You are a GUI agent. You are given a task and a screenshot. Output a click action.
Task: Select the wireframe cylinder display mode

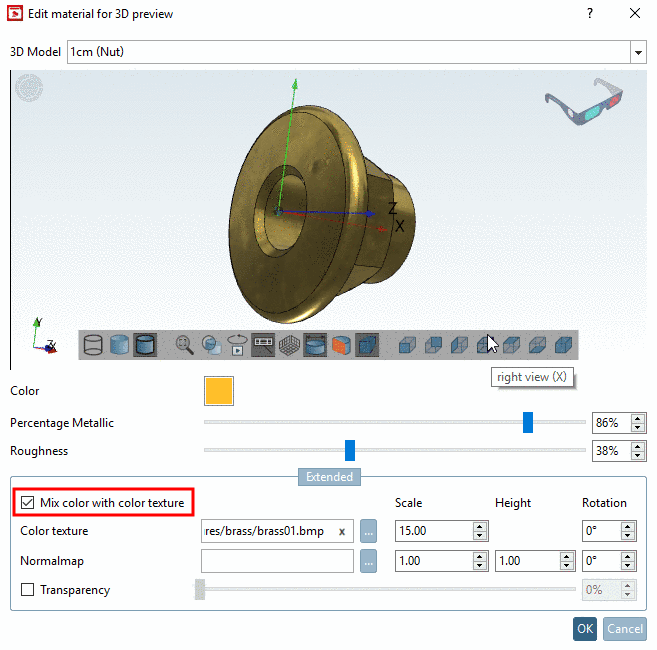pos(93,345)
